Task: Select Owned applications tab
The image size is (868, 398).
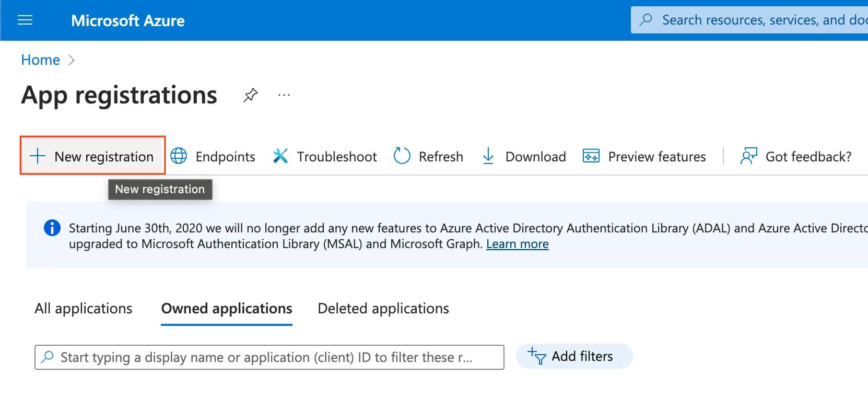Action: tap(227, 309)
